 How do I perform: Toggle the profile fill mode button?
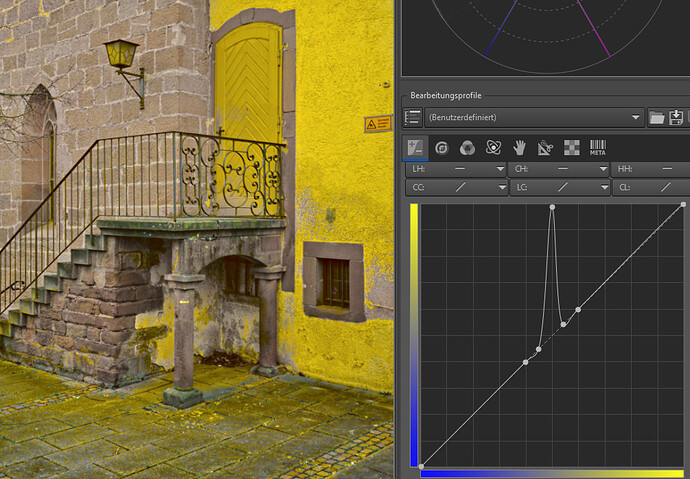tap(412, 118)
